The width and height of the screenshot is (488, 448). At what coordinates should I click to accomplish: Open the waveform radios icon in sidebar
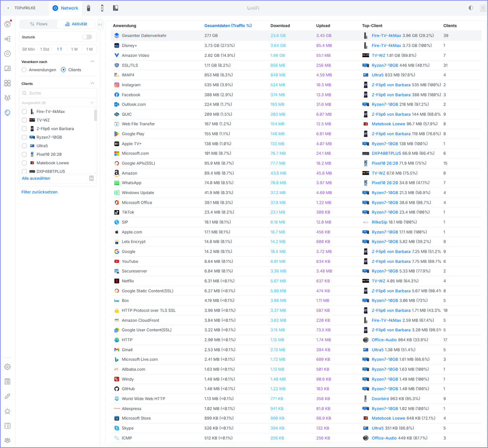(7, 98)
